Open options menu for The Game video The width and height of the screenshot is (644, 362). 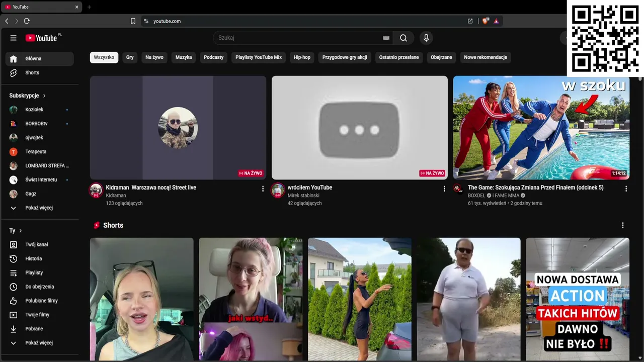click(x=626, y=189)
